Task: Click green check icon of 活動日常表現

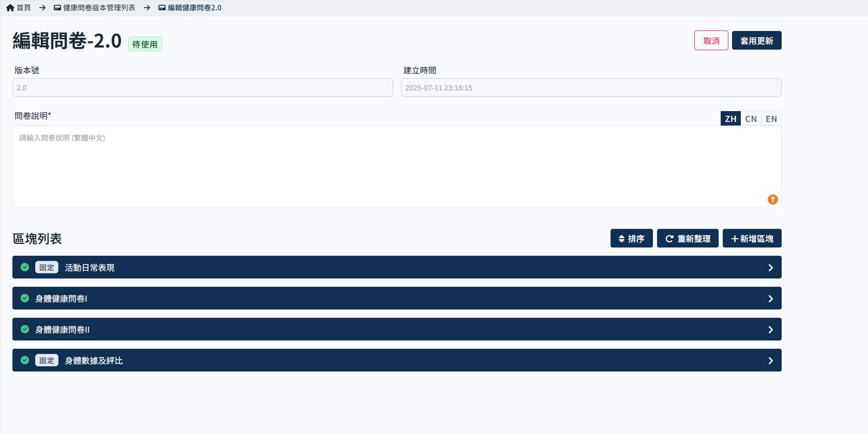Action: click(x=25, y=267)
